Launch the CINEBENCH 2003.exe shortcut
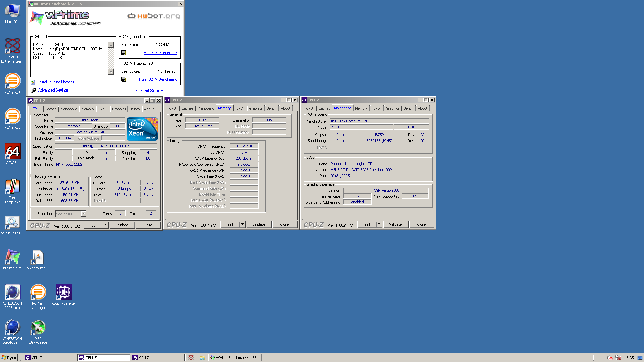This screenshot has height=362, width=644. [12, 297]
